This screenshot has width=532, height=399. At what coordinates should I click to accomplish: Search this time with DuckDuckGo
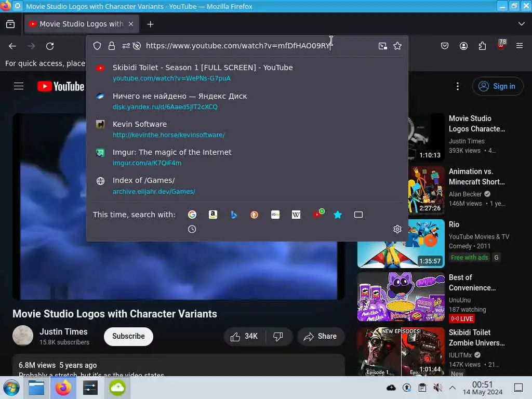pyautogui.click(x=254, y=215)
